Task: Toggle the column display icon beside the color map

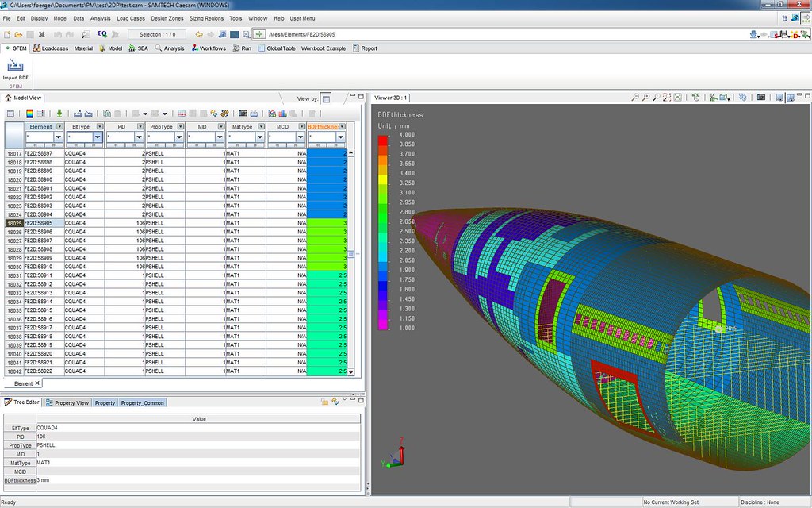Action: tap(40, 113)
